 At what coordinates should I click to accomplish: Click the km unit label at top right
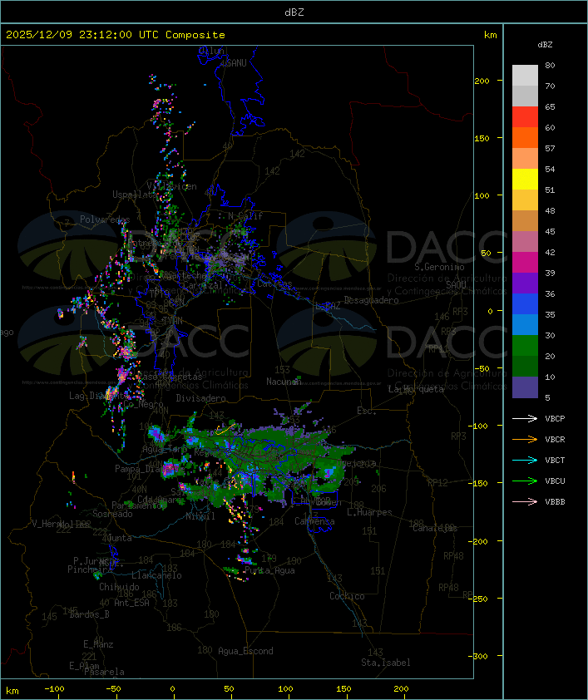pos(490,35)
